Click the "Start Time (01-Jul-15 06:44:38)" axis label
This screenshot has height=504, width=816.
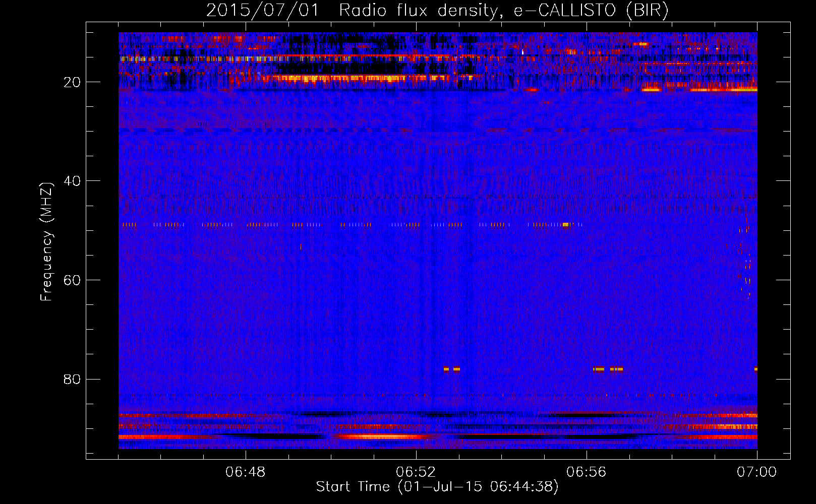pos(437,487)
